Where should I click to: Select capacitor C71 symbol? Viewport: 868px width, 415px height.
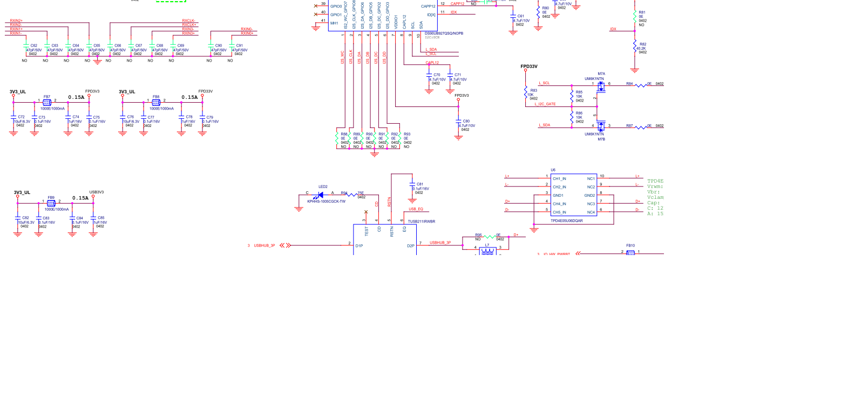point(450,75)
